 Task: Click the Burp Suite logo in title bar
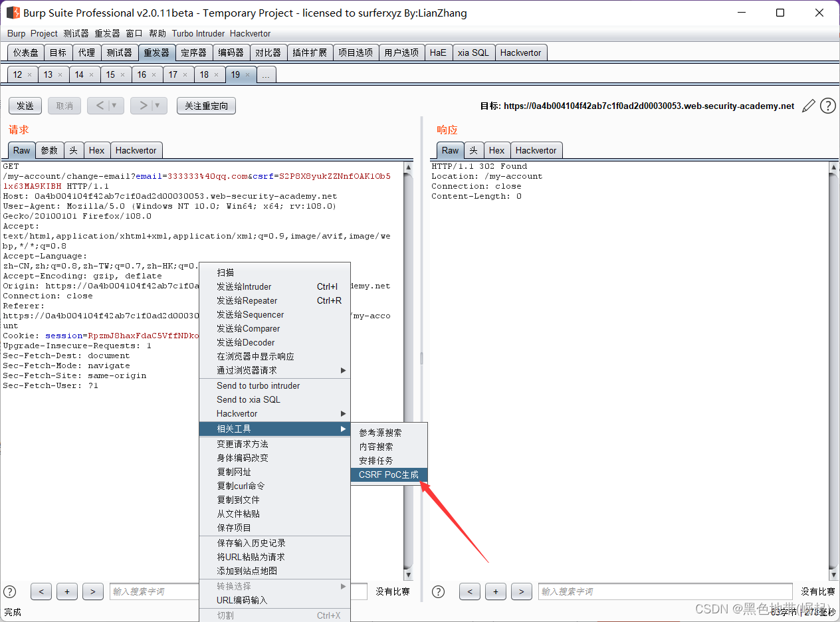[13, 13]
